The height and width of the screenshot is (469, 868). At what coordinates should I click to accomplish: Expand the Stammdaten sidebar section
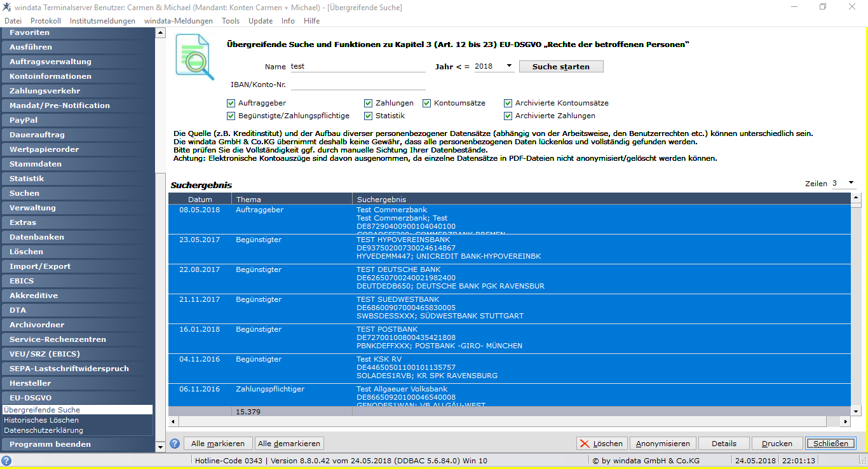(78, 164)
